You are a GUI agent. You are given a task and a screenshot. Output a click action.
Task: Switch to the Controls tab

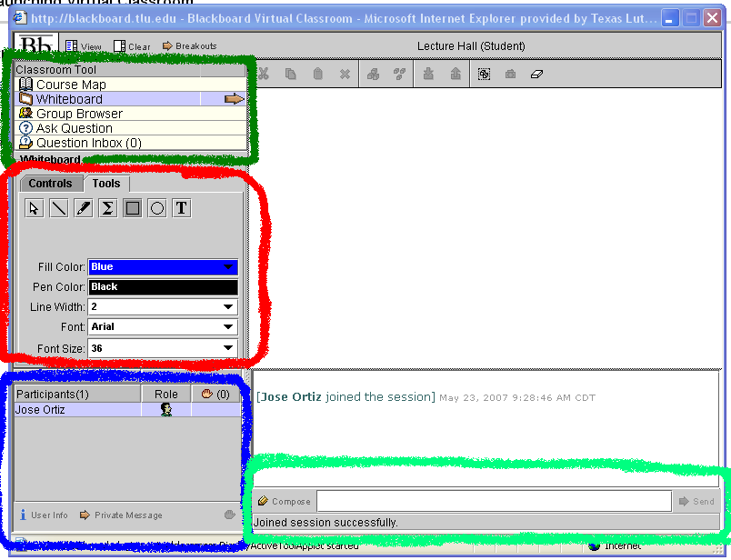point(50,184)
